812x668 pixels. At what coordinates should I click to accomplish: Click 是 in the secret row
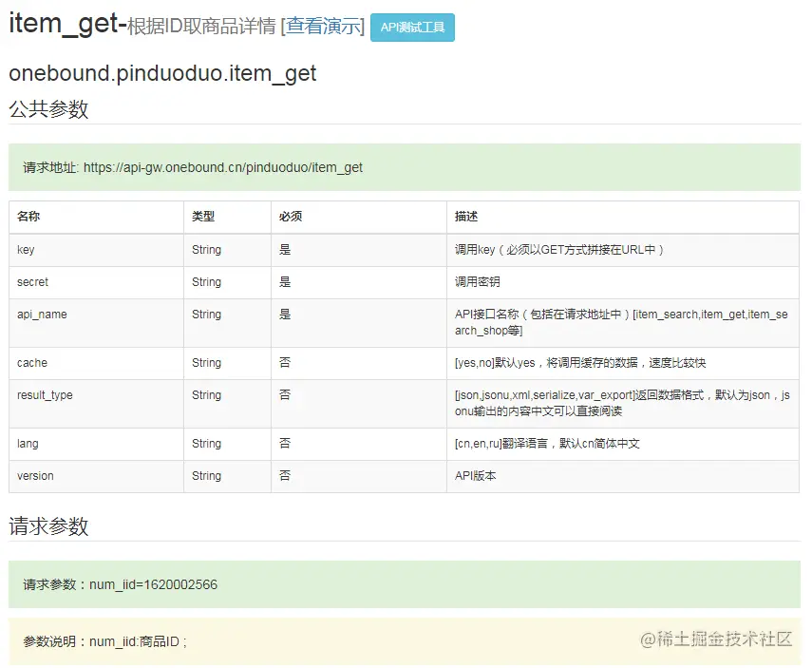pos(285,282)
